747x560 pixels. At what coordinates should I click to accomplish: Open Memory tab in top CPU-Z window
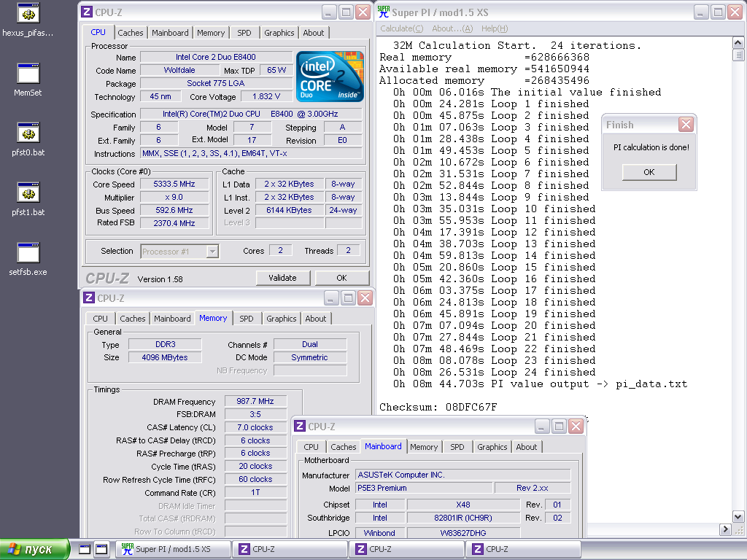211,33
